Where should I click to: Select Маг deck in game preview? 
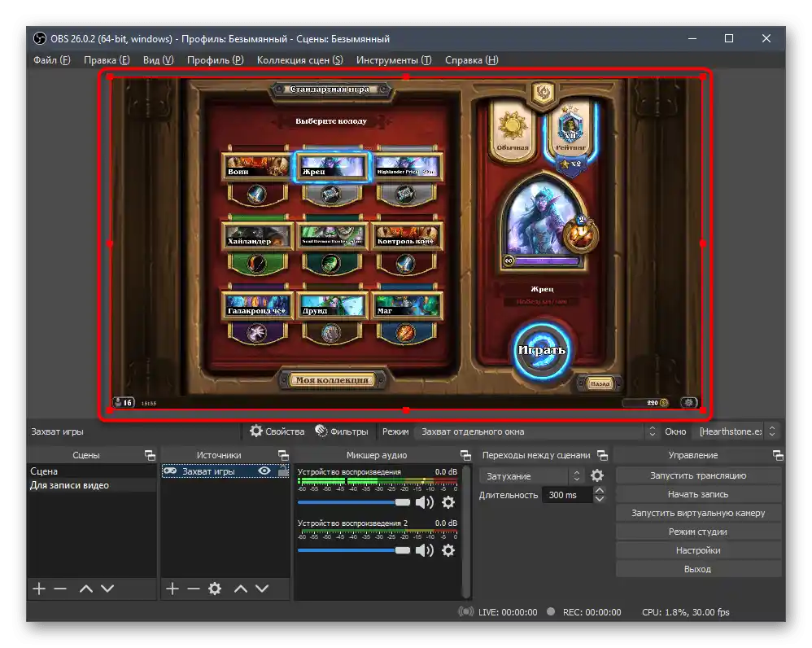406,305
